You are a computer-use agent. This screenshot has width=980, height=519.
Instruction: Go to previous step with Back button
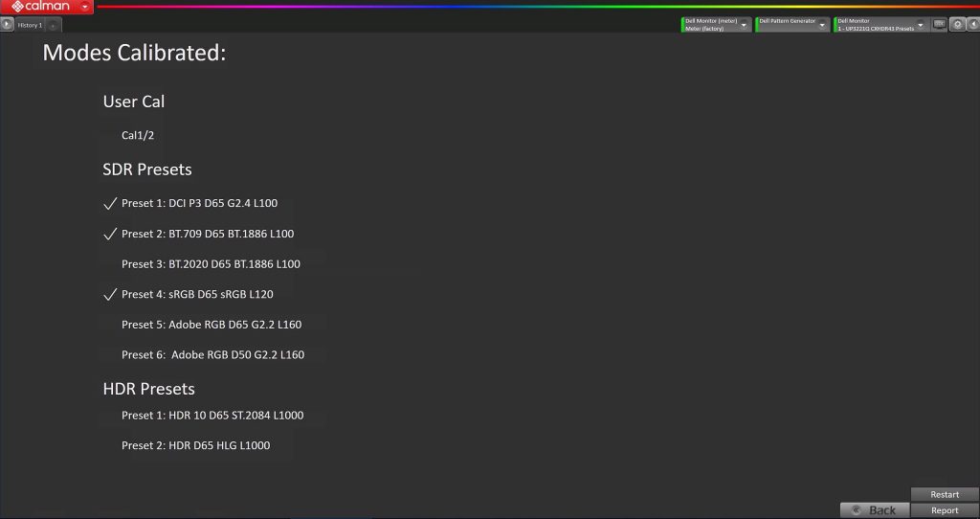[873, 510]
